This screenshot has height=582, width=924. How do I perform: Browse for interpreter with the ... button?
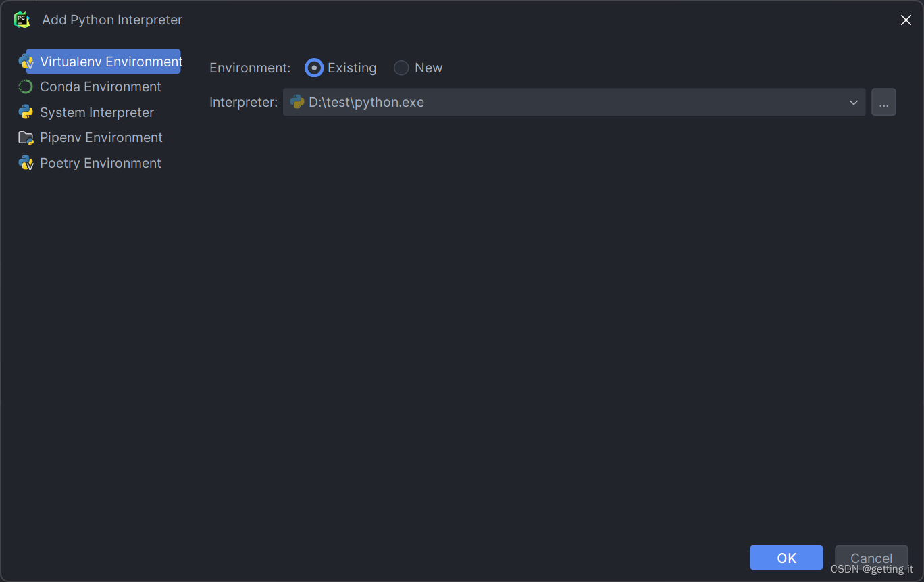tap(883, 102)
